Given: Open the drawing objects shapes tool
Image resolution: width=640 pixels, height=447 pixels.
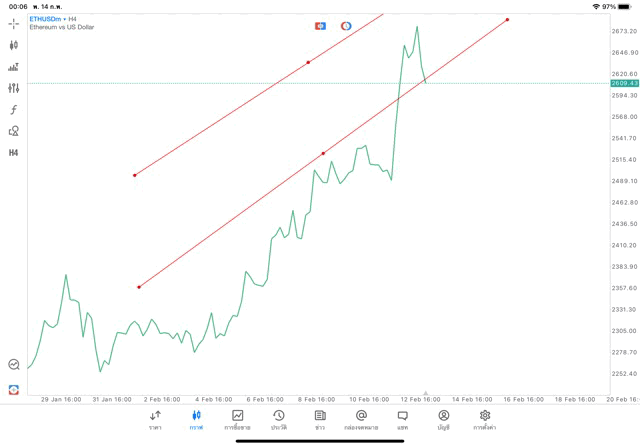Looking at the screenshot, I should click(14, 131).
